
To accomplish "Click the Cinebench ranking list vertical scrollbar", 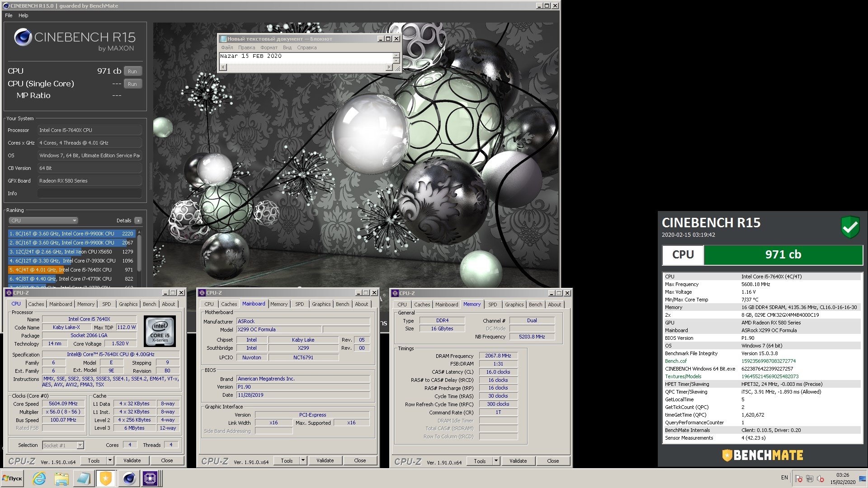I will coord(139,258).
